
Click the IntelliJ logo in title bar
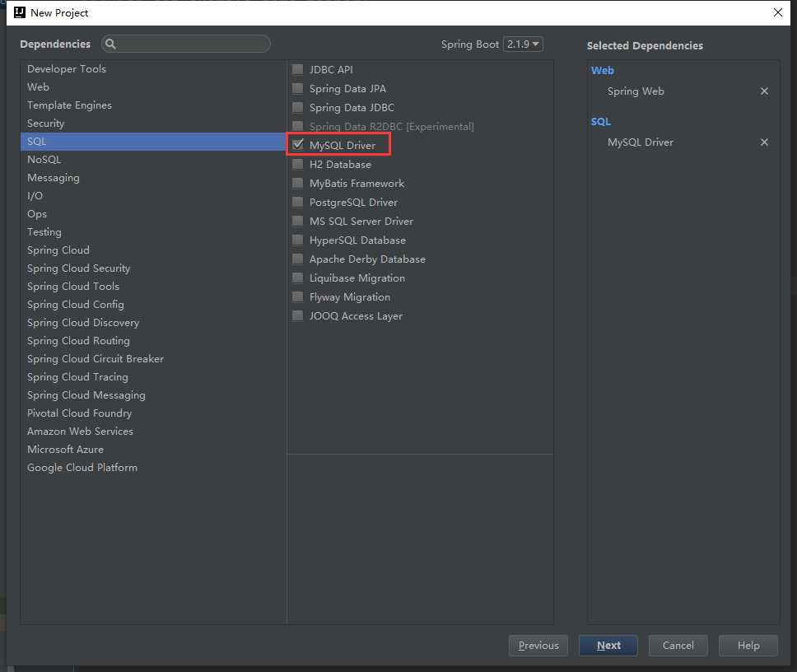20,12
